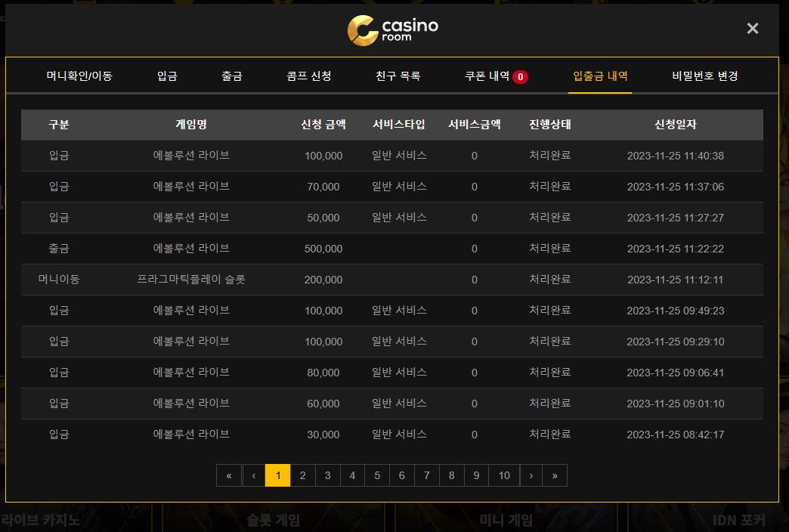789x532 pixels.
Task: Go to first page with « button
Action: [229, 475]
